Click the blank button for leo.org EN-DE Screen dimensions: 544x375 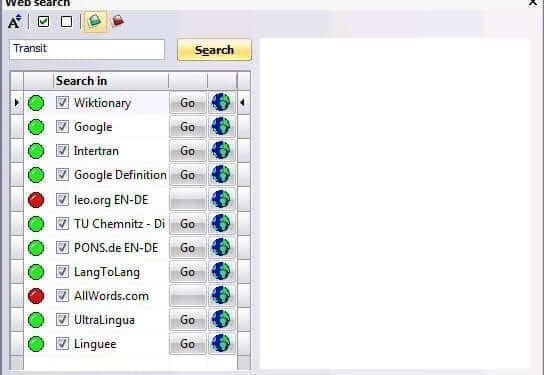click(187, 200)
